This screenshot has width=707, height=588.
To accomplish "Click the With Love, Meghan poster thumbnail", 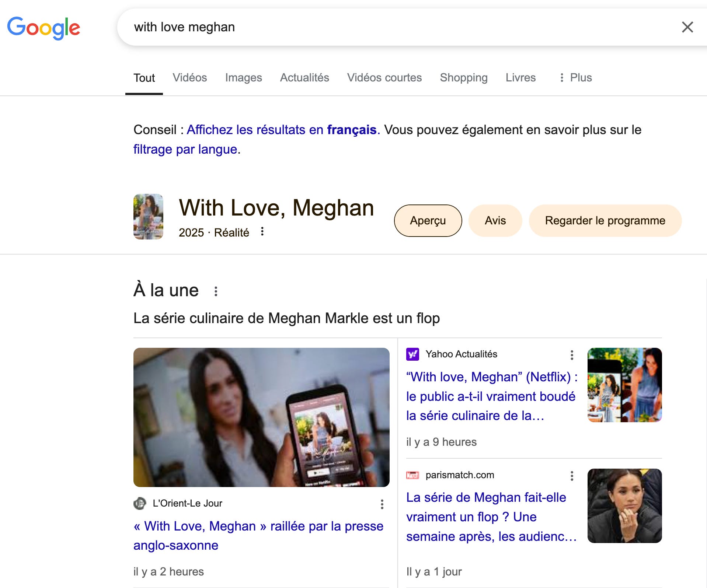I will pyautogui.click(x=148, y=217).
